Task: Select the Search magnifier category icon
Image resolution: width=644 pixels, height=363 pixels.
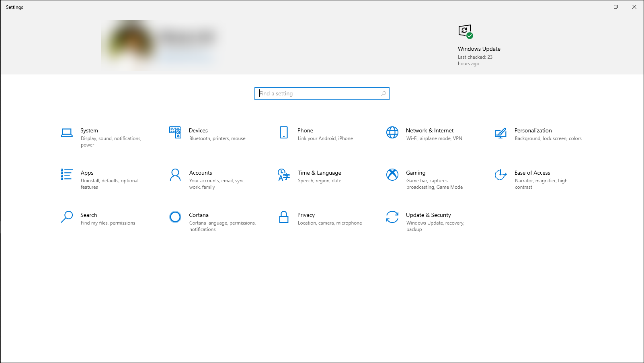Action: [x=67, y=217]
